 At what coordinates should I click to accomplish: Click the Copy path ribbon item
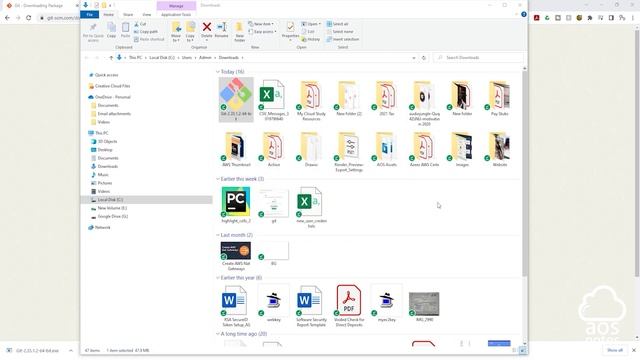146,31
